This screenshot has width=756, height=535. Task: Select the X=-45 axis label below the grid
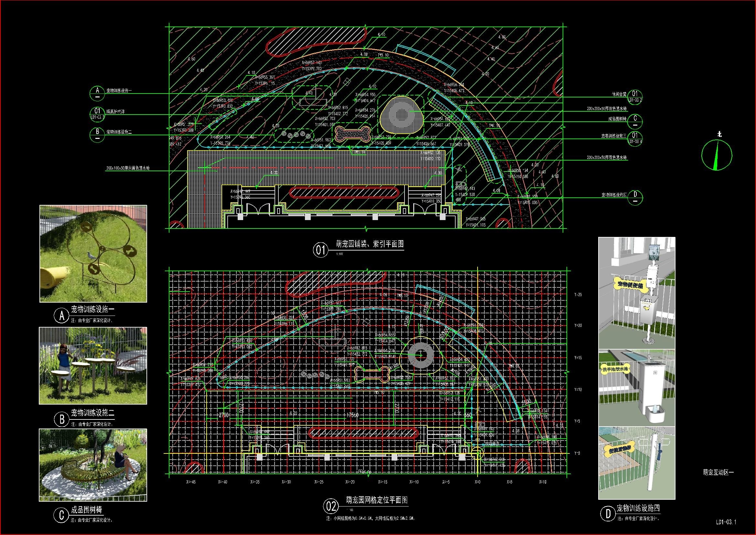pyautogui.click(x=191, y=482)
